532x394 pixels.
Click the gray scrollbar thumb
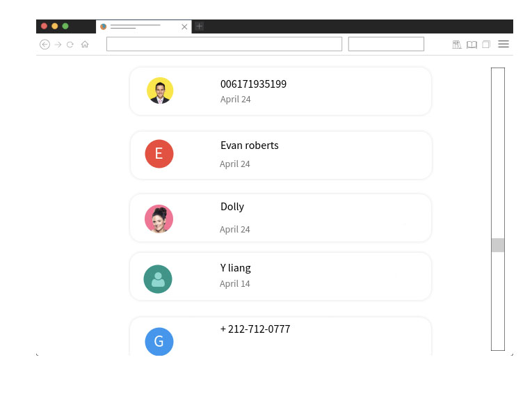coord(498,245)
